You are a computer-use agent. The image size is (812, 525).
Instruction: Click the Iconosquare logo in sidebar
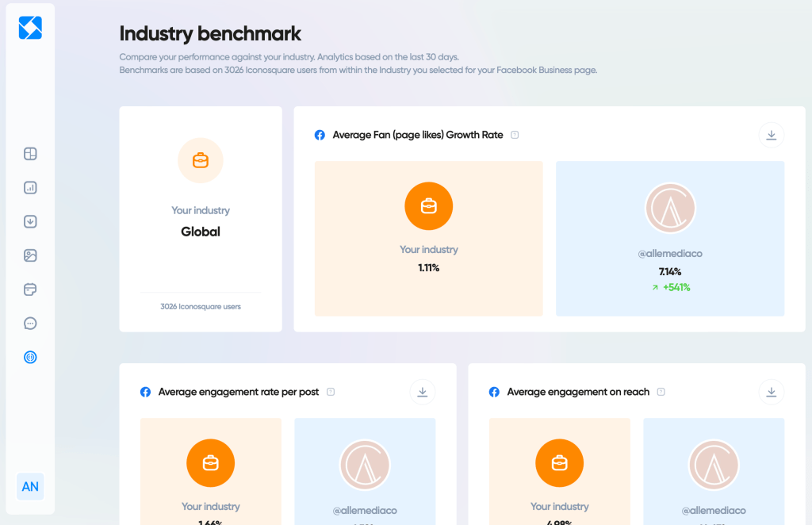[30, 28]
